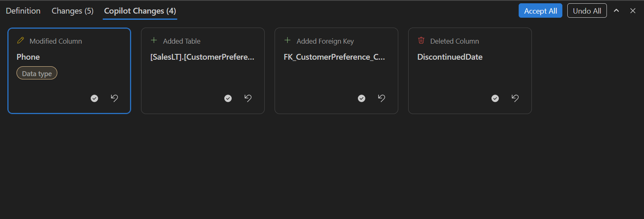Click the Accept All button
Screen dimensions: 644x219
540,11
